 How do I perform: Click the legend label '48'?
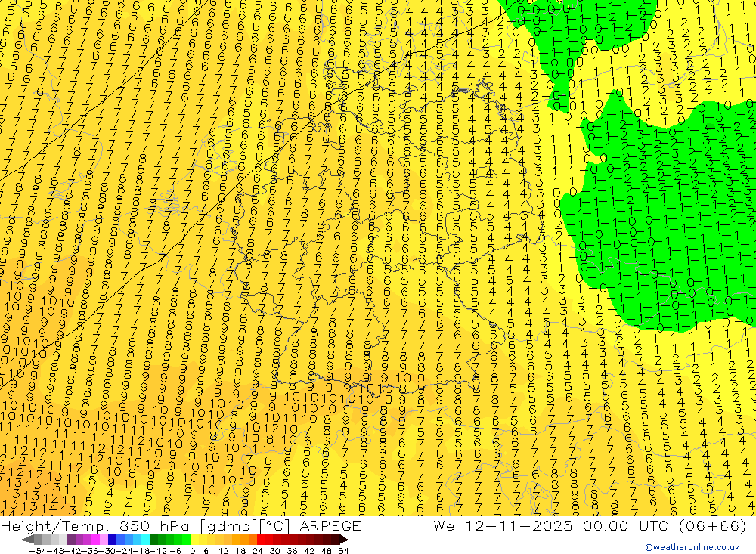pyautogui.click(x=327, y=551)
